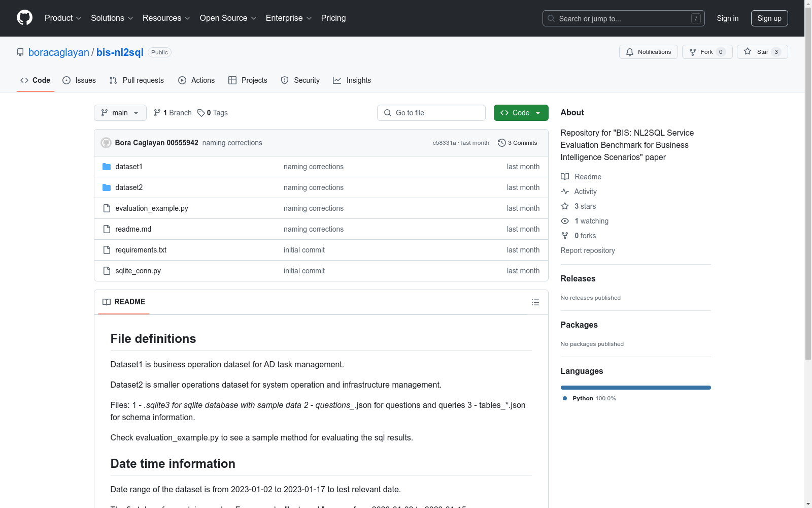
Task: Expand the Open Source menu
Action: pyautogui.click(x=228, y=18)
